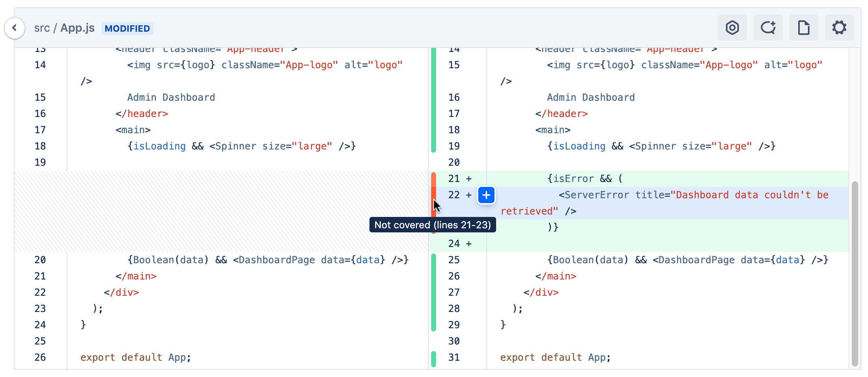Screen dimensions: 868x377
Task: Select added line number 21 in right pane
Action: 454,179
